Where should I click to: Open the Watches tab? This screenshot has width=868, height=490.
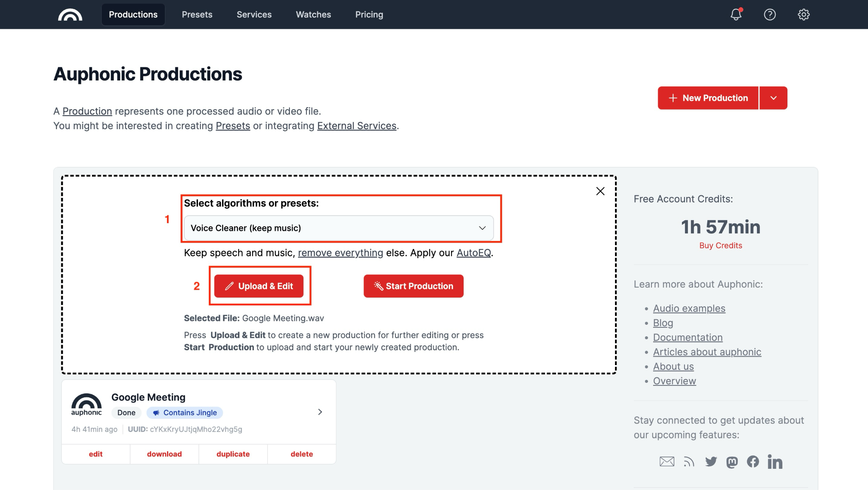coord(313,14)
